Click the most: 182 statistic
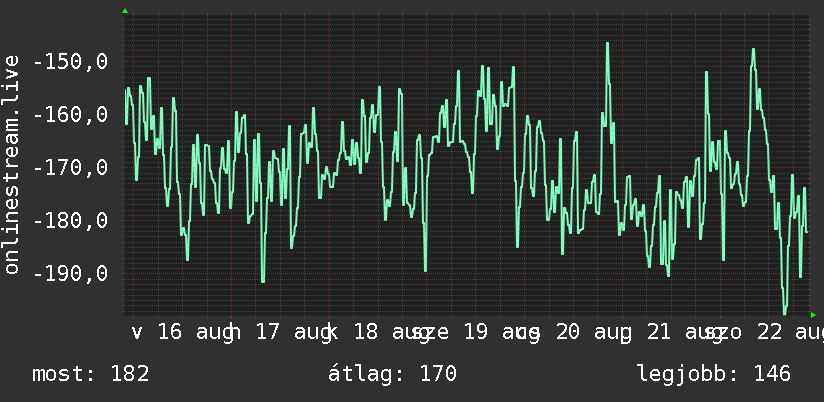 click(91, 374)
